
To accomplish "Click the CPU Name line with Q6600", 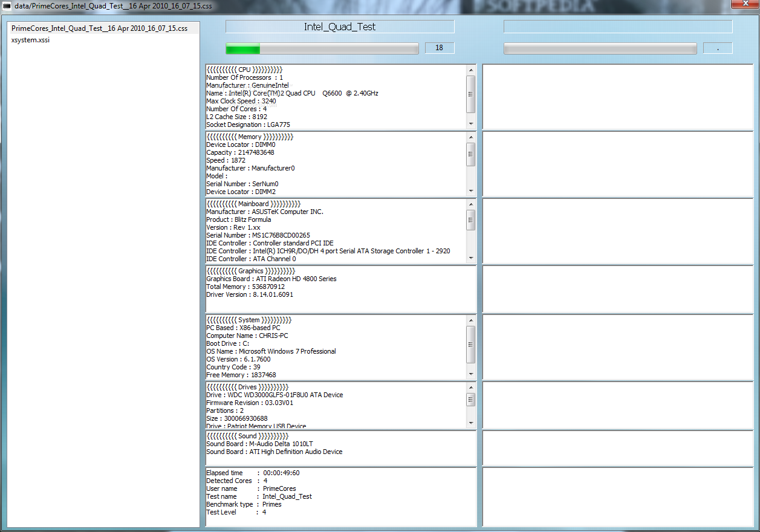I will [292, 93].
